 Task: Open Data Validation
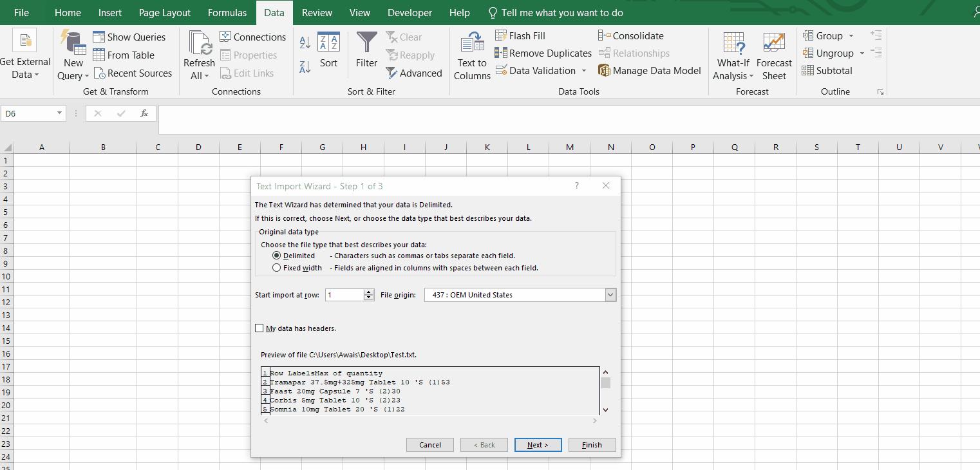click(535, 70)
